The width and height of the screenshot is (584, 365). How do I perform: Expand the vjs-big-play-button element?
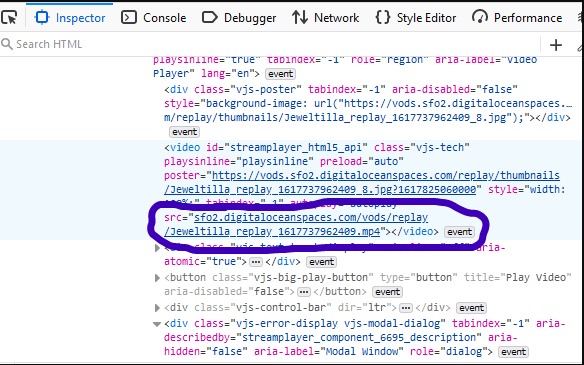[x=157, y=278]
